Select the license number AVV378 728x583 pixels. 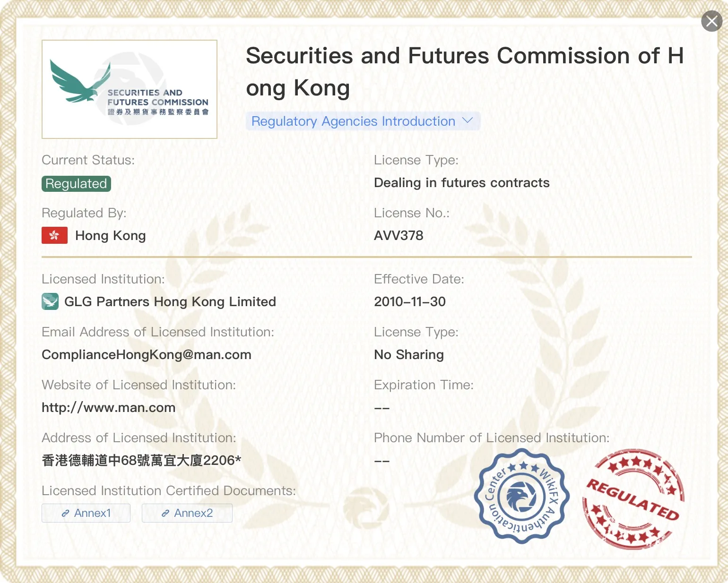point(399,236)
